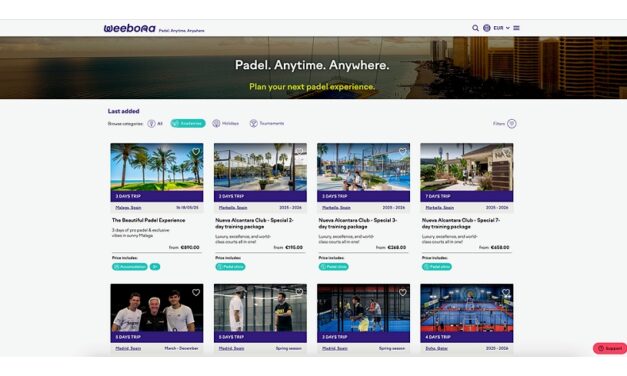Favorite the Madrid 3 days Spring season trip
This screenshot has width=627, height=376.
click(x=402, y=292)
